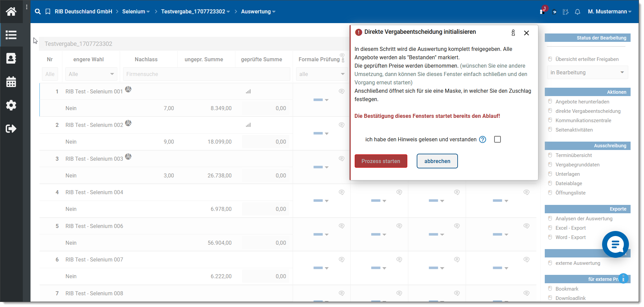Open the notification bell icon
This screenshot has width=644, height=307.
point(577,12)
